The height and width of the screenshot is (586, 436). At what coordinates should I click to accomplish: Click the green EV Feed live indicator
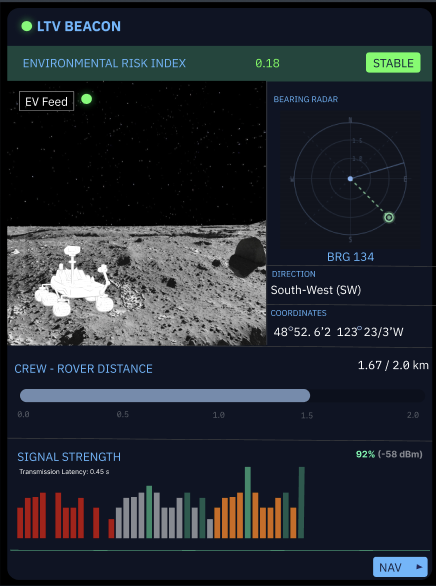87,99
